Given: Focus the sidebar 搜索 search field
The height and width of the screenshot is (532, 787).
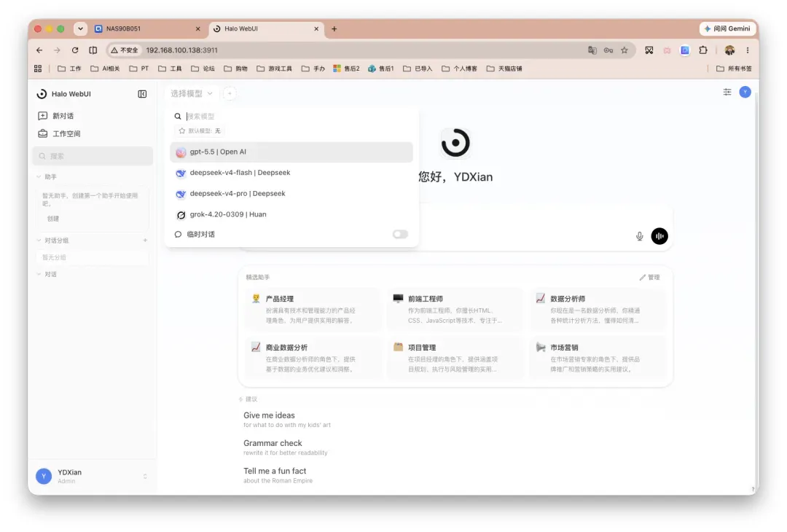Looking at the screenshot, I should pyautogui.click(x=93, y=156).
